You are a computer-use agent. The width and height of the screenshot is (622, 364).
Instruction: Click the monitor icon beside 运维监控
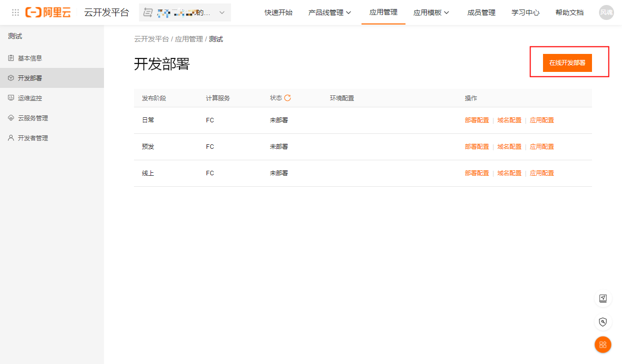coord(11,98)
